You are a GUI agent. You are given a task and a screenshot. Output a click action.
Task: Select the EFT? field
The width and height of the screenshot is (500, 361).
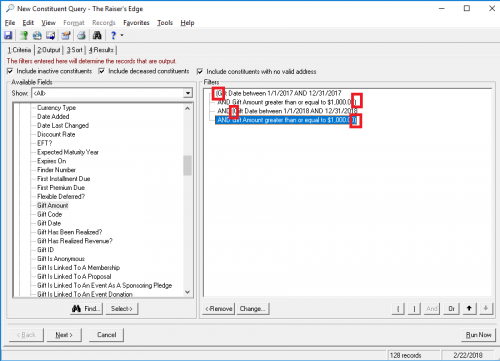pyautogui.click(x=45, y=143)
